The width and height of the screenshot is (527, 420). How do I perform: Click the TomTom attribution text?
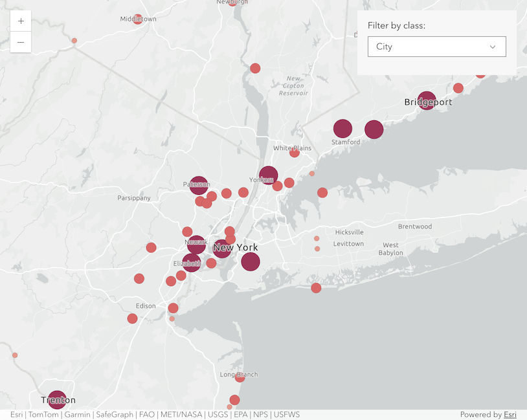[43, 415]
